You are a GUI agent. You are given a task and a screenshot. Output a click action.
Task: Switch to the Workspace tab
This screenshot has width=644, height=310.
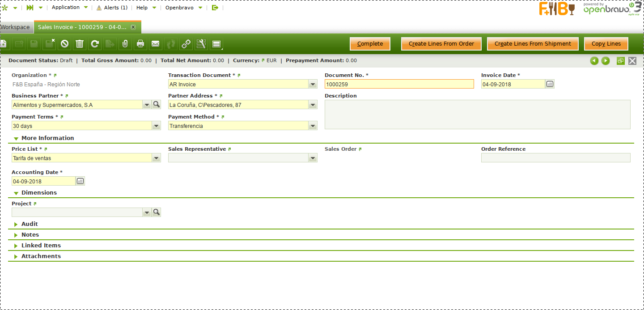click(x=16, y=27)
